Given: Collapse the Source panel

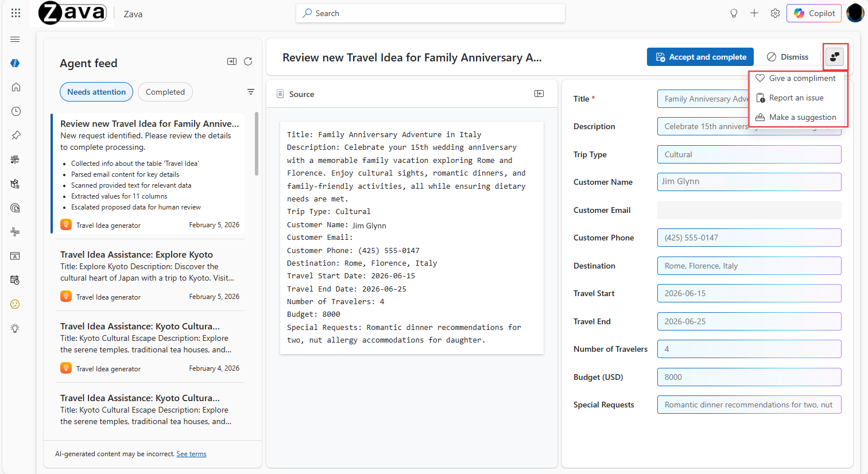Looking at the screenshot, I should point(539,94).
